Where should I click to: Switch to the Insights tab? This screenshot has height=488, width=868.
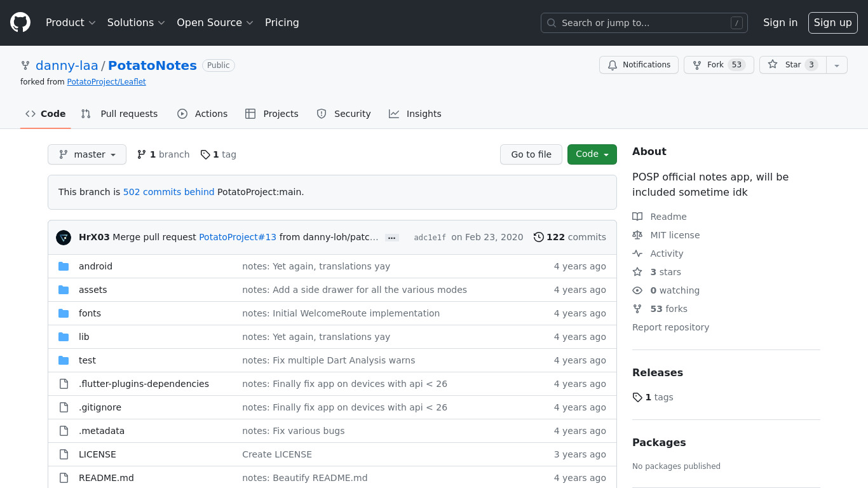(415, 114)
